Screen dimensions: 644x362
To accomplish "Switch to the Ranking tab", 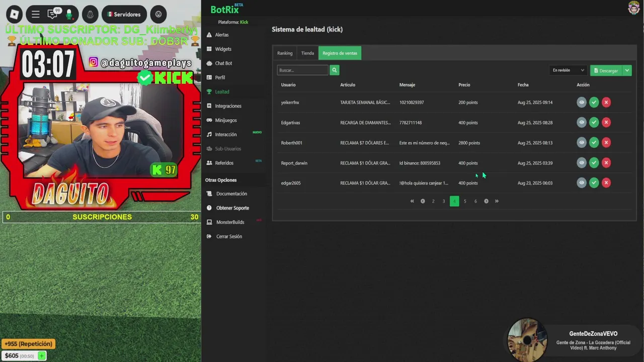I will 285,53.
